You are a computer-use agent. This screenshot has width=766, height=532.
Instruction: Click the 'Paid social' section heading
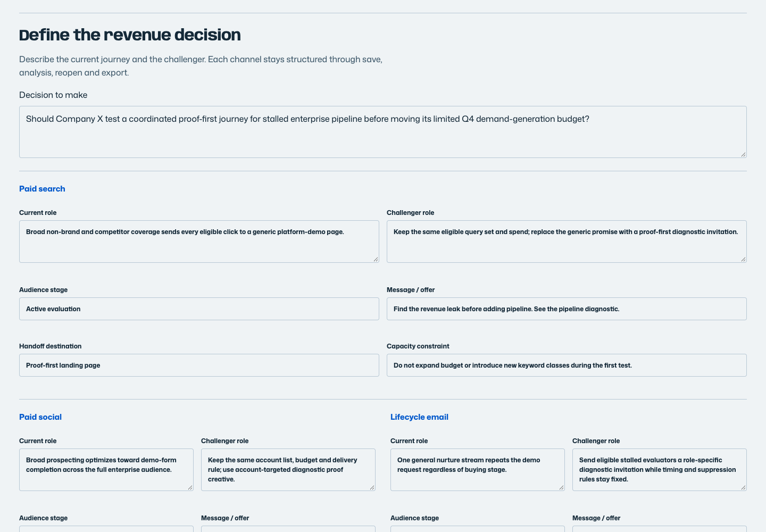click(x=40, y=417)
